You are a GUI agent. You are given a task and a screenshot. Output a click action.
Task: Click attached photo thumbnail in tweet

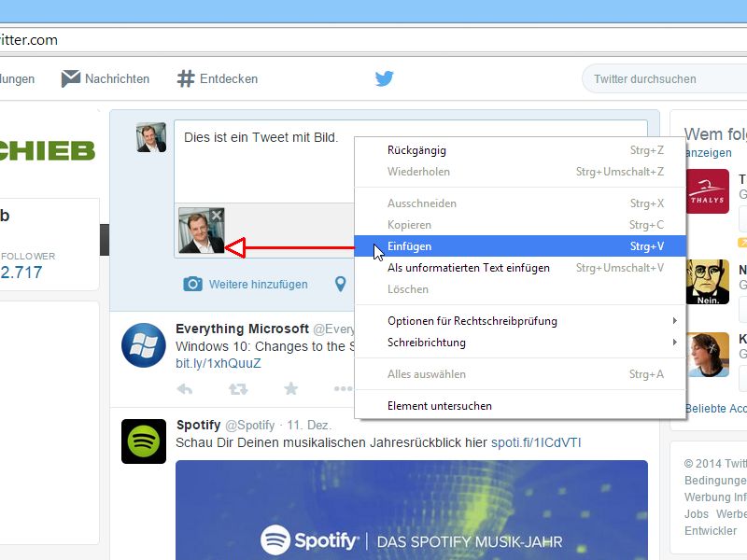coord(201,231)
